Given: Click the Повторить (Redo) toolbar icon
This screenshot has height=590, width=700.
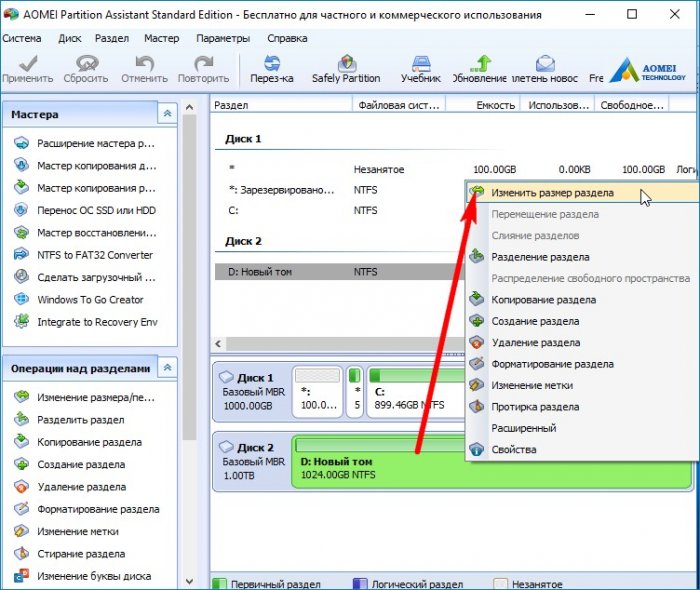Looking at the screenshot, I should [x=204, y=69].
